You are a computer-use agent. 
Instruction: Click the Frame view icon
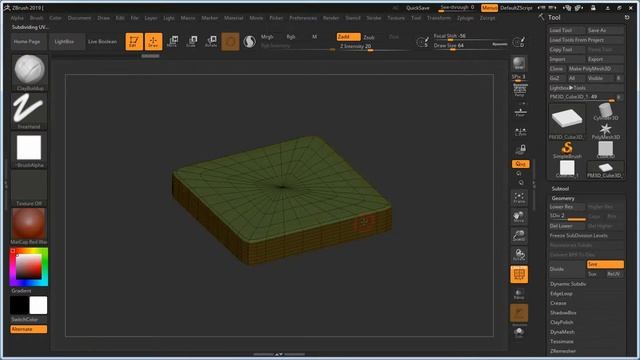[520, 198]
